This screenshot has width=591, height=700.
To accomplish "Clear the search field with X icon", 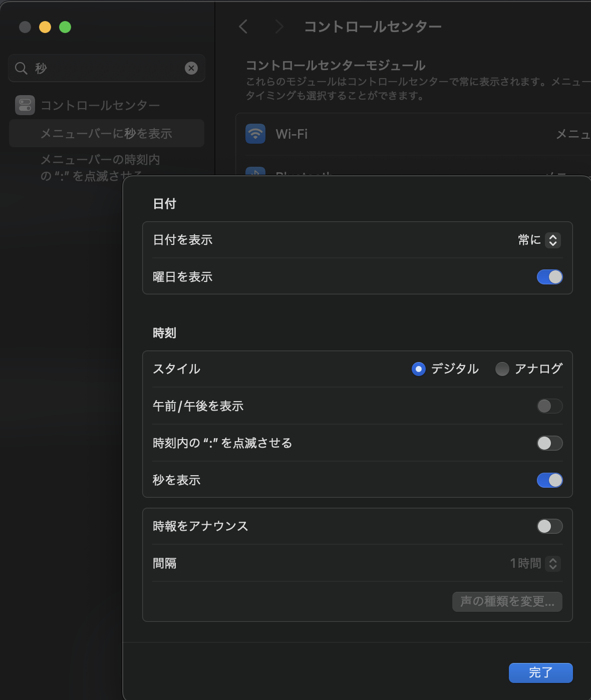I will (x=191, y=68).
